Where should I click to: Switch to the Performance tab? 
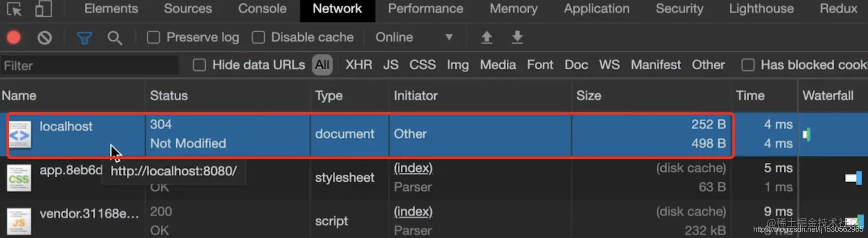(x=425, y=9)
